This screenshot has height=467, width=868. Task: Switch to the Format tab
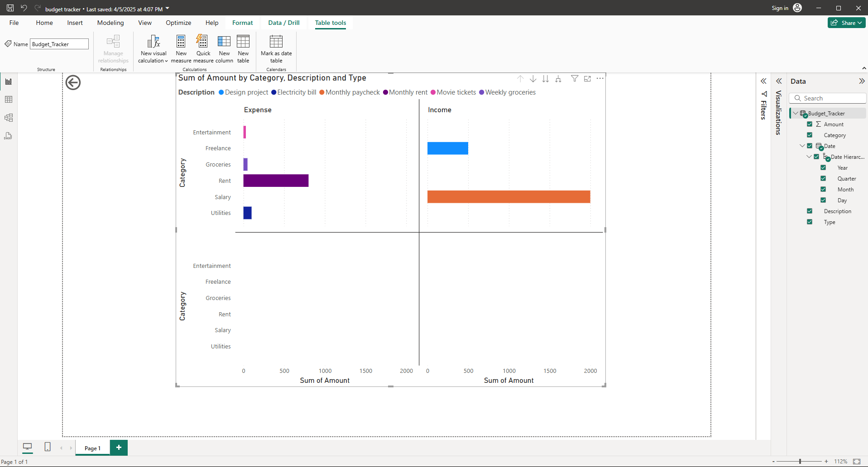pos(242,23)
